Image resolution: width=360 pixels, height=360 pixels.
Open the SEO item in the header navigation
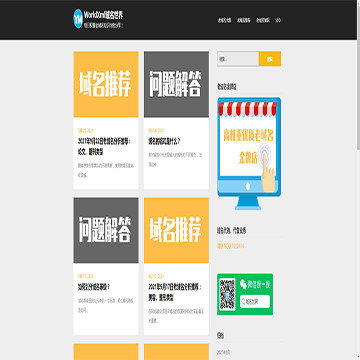278,20
